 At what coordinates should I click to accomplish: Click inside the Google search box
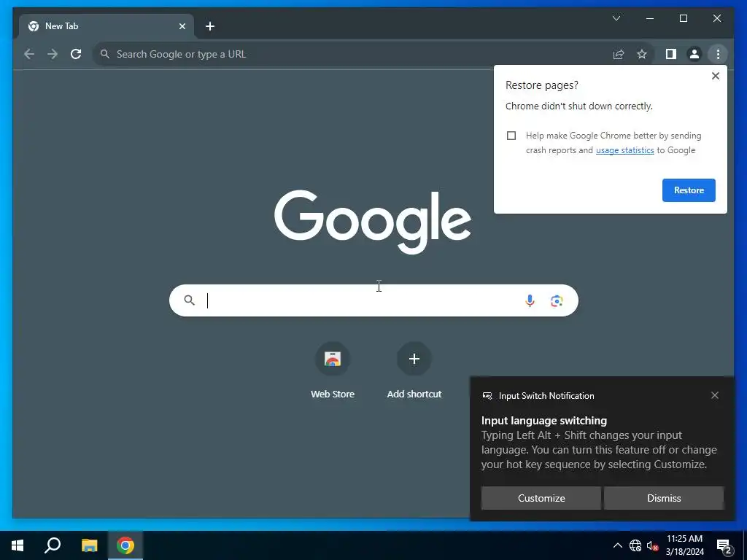373,300
